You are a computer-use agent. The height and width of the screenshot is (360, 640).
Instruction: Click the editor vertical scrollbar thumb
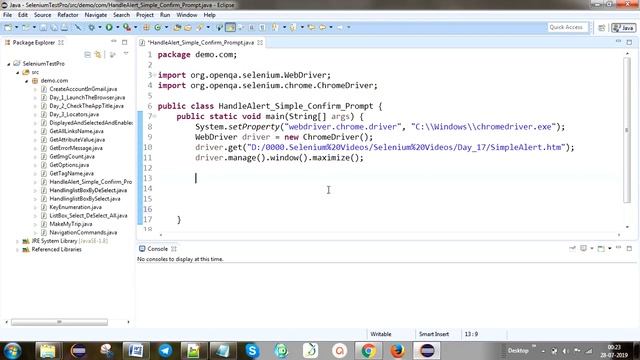tap(627, 130)
